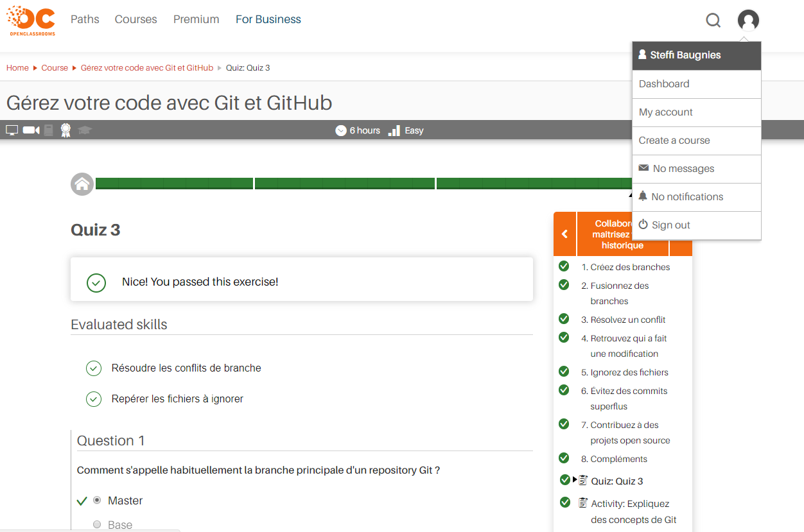The width and height of the screenshot is (804, 532).
Task: Open Quiz: Quiz 3 in sidebar
Action: pyautogui.click(x=617, y=481)
